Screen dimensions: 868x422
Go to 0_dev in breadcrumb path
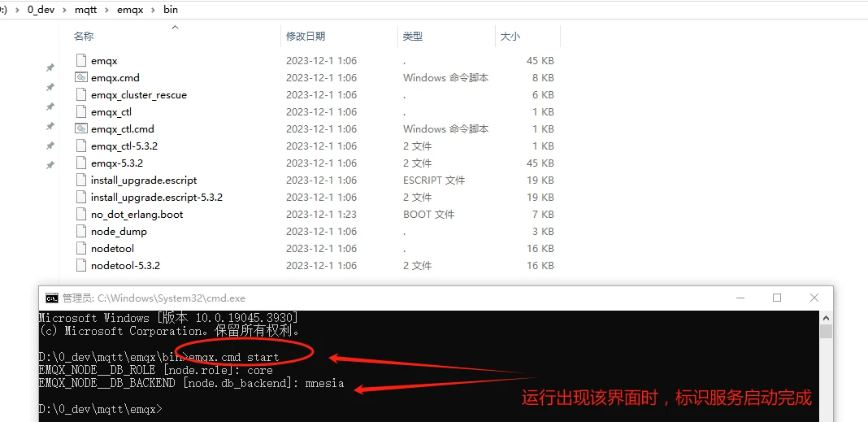(x=41, y=10)
